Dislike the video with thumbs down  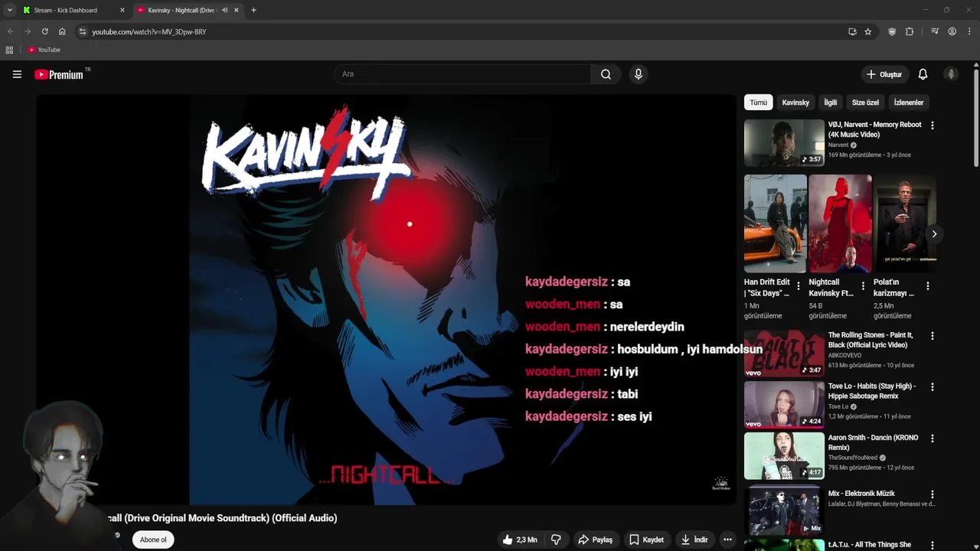pyautogui.click(x=556, y=540)
